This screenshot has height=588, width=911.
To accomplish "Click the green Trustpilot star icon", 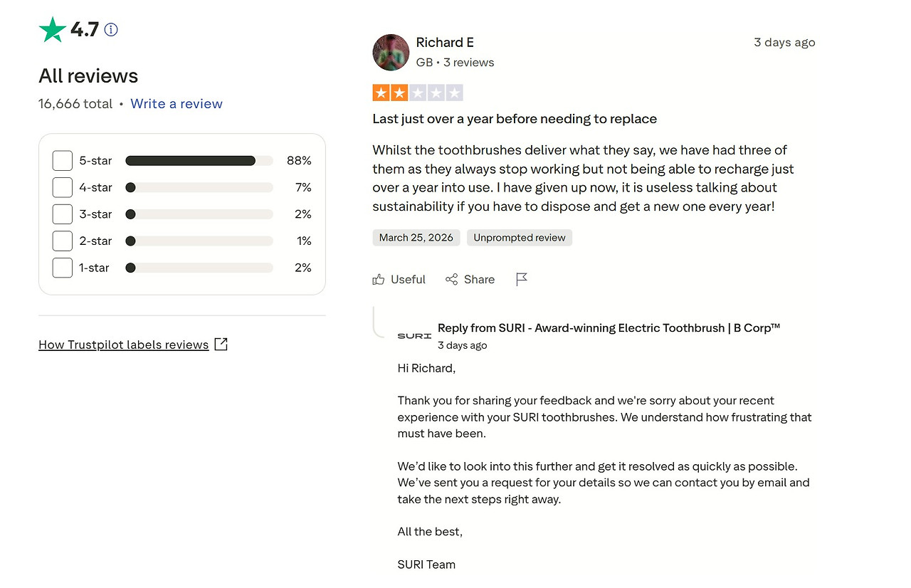I will 52,30.
